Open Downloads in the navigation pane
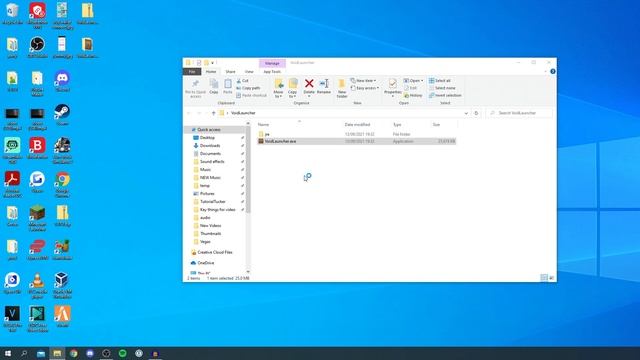Viewport: 640px width, 360px height. [210, 146]
